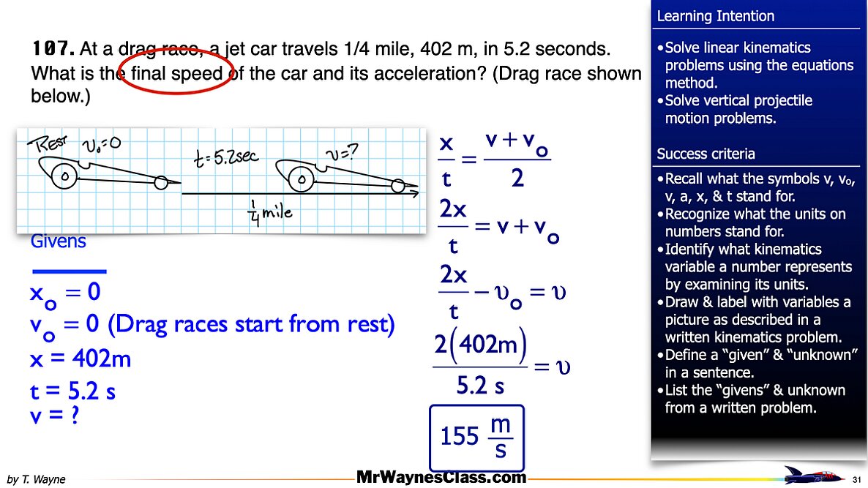Click the 'Givens' label
This screenshot has height=488, width=868.
pyautogui.click(x=58, y=241)
